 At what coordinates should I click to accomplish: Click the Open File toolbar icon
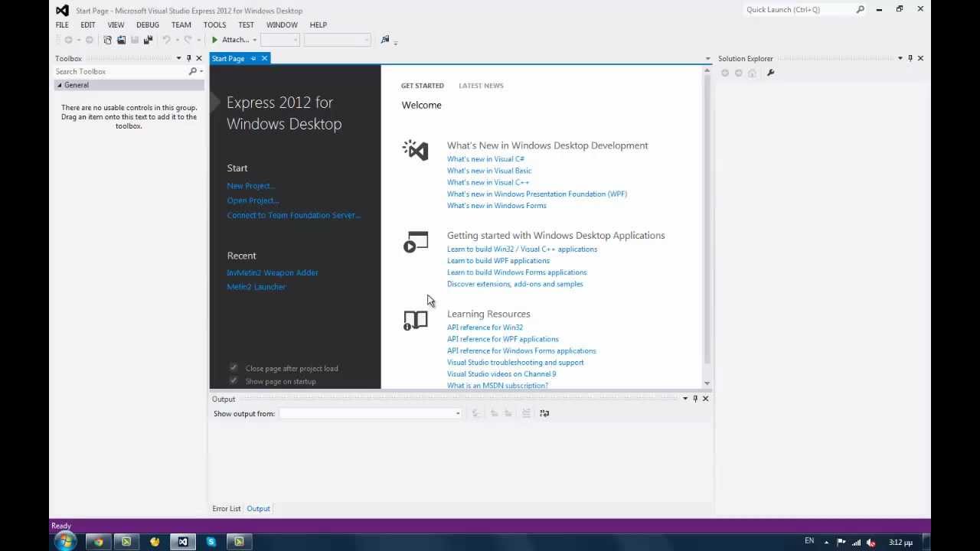point(121,40)
